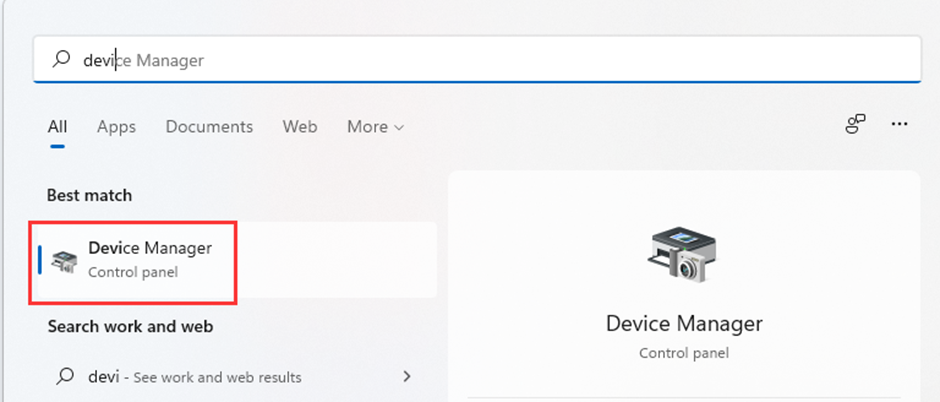Click the "Best match" heading
Viewport: 940px width, 402px height.
click(89, 195)
